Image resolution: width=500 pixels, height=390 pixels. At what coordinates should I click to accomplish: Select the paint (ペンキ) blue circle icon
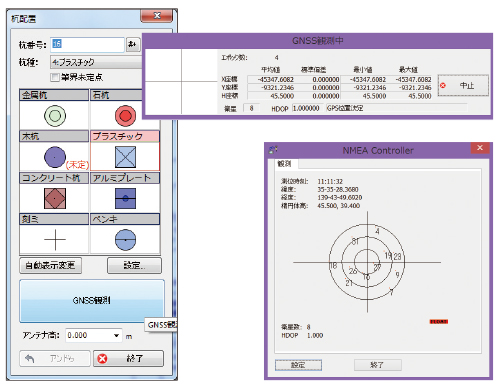point(125,240)
